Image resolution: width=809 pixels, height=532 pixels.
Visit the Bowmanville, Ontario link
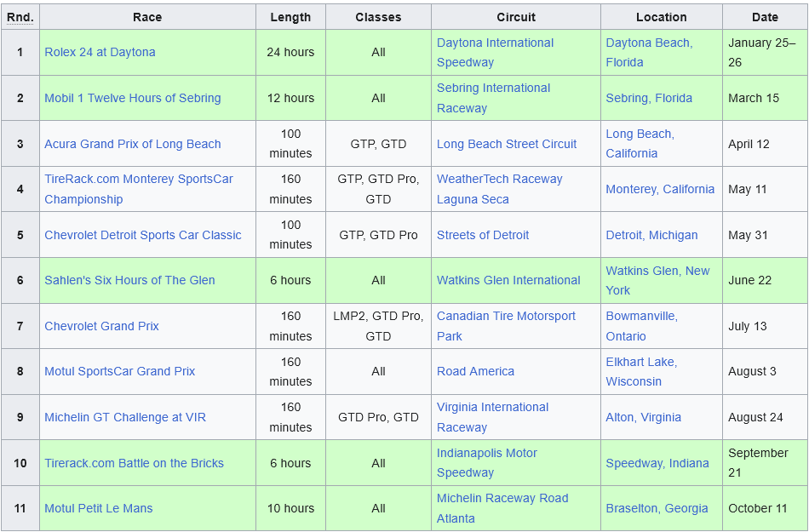(642, 326)
